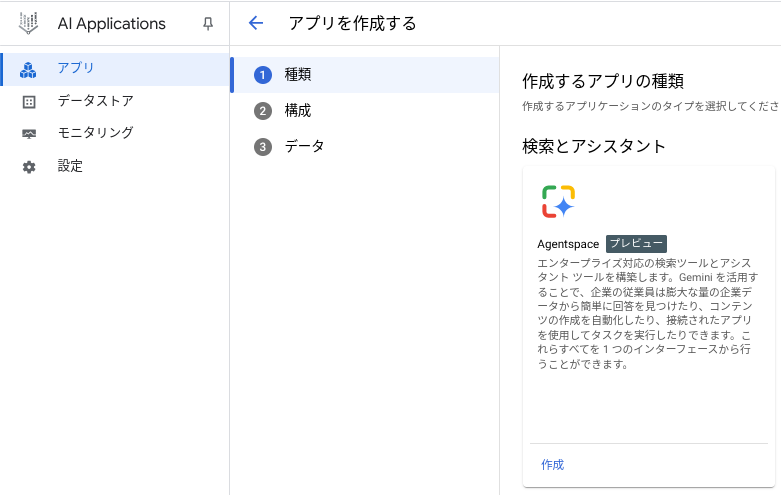The image size is (781, 495).
Task: Click the step 2 number circle
Action: (x=263, y=111)
